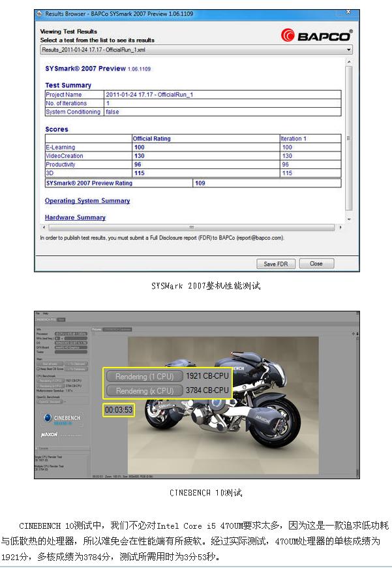This screenshot has height=568, width=392.
Task: Switch to the CINEBENCH Database tab
Action: click(x=117, y=329)
